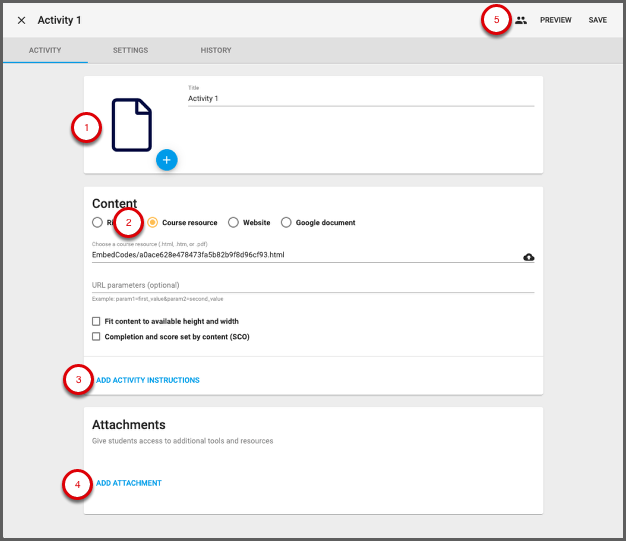Open the History tab
Screen dimensions: 626x541
coord(216,50)
